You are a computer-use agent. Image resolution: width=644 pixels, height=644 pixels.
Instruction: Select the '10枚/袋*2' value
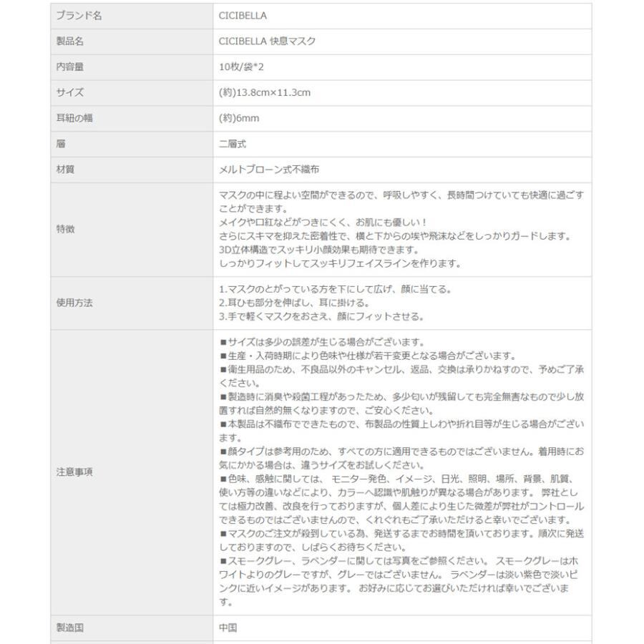coord(241,67)
